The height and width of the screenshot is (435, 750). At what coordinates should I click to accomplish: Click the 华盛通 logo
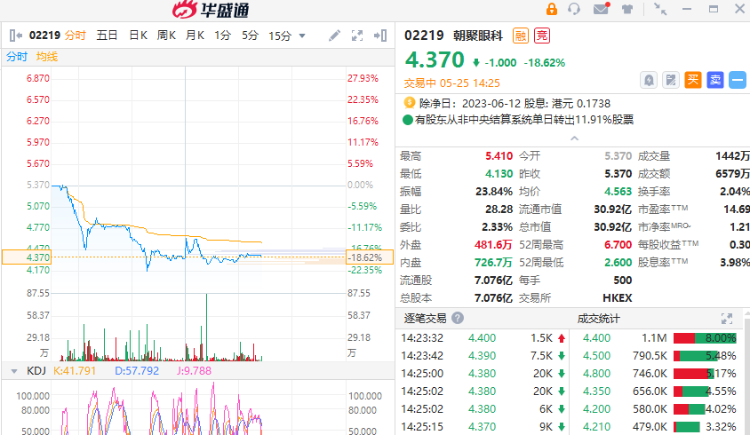(211, 10)
